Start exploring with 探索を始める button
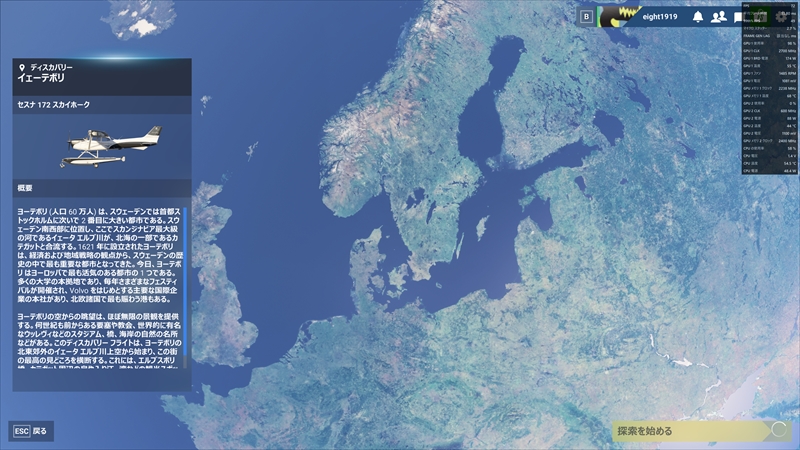The image size is (800, 450). (x=702, y=431)
